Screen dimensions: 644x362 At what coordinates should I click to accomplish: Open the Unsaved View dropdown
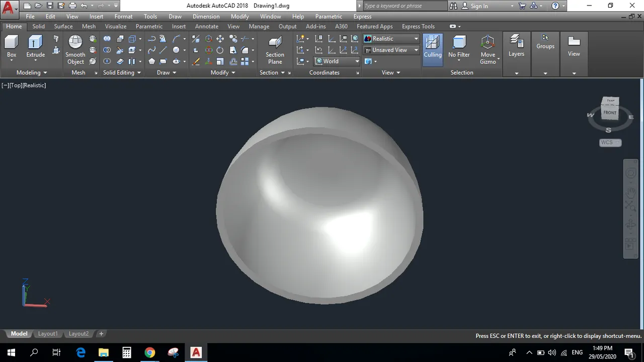point(391,50)
